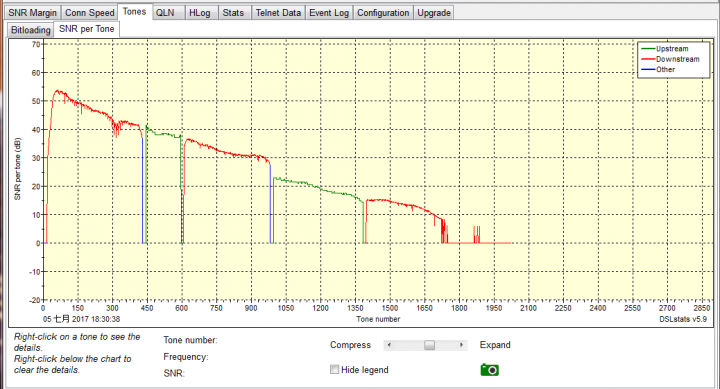Image resolution: width=720 pixels, height=389 pixels.
Task: Click the DSLstats v5.9 version text
Action: tap(683, 319)
